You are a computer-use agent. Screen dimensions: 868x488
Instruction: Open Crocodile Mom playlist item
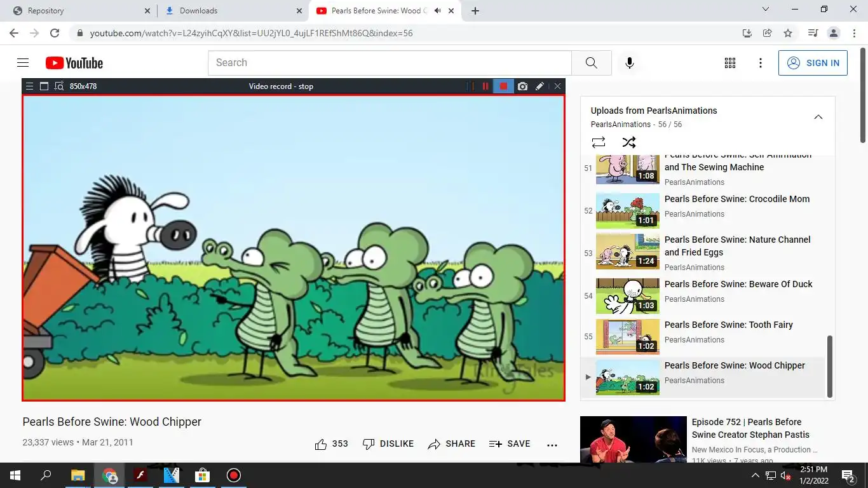coord(703,211)
